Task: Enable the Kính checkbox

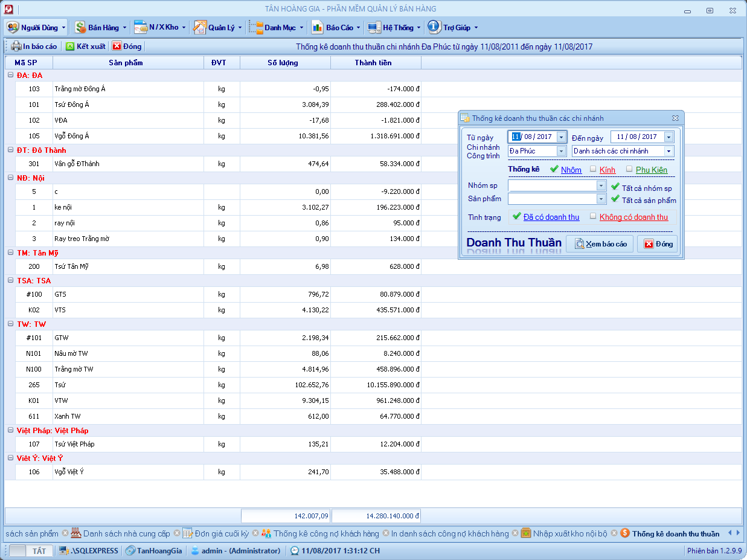Action: [x=593, y=169]
